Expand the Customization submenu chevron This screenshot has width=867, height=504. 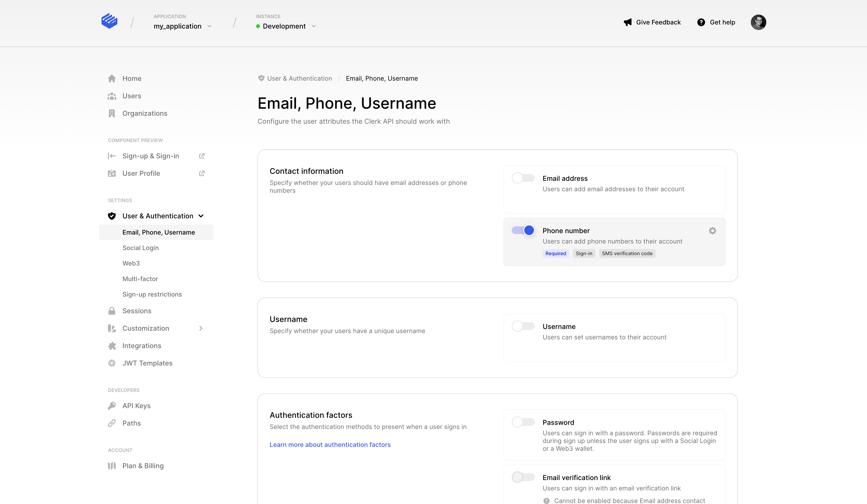[x=201, y=328]
